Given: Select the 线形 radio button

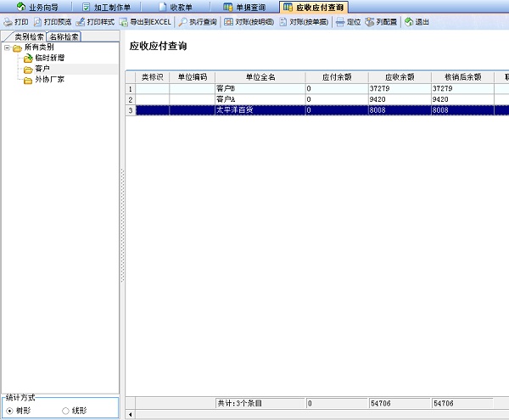Looking at the screenshot, I should tap(66, 411).
